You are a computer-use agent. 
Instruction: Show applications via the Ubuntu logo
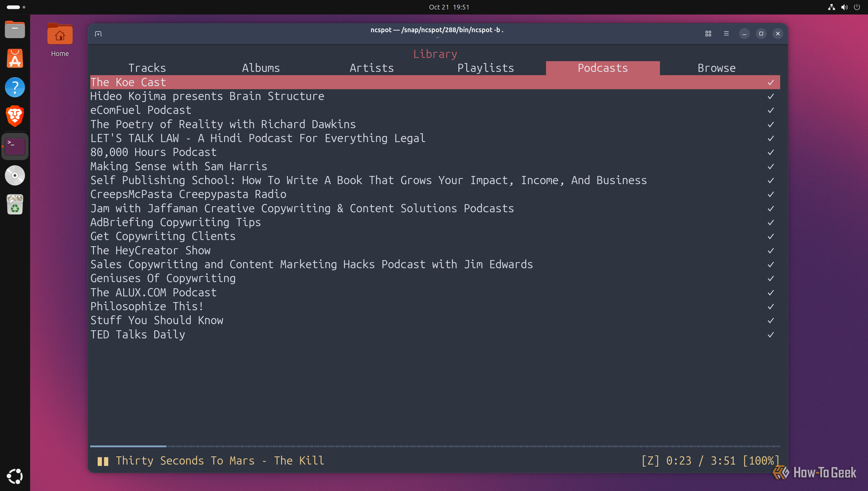tap(15, 476)
